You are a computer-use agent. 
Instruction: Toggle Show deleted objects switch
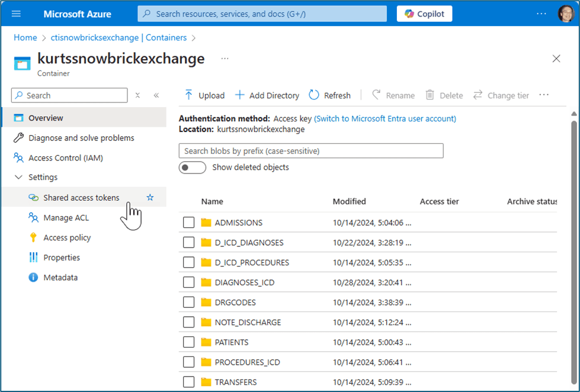pos(193,168)
